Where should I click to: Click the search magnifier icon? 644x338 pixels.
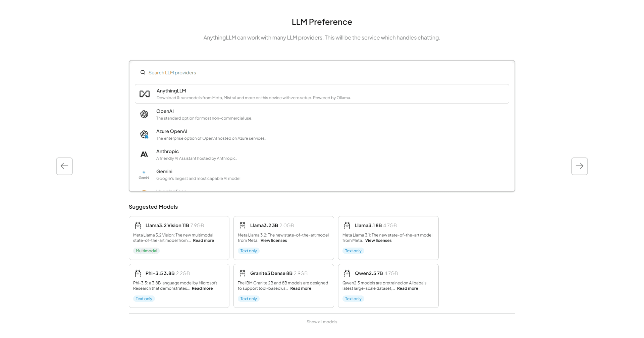pos(143,72)
